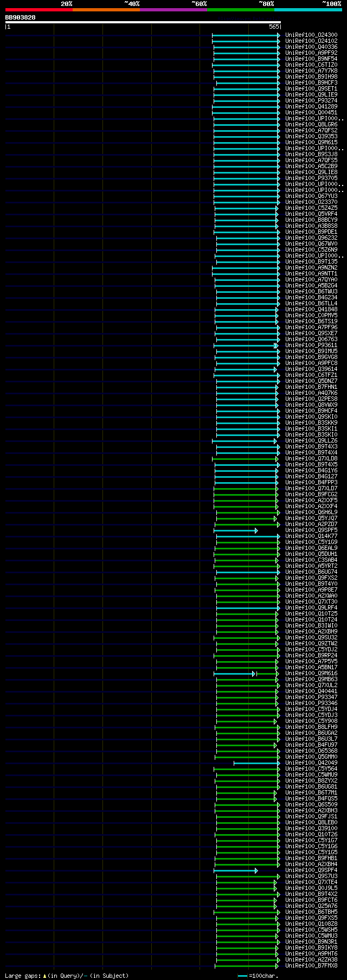Click the green alignment bar of UniRef100_Q7XLD8
The image size is (347, 980).
[246, 459]
